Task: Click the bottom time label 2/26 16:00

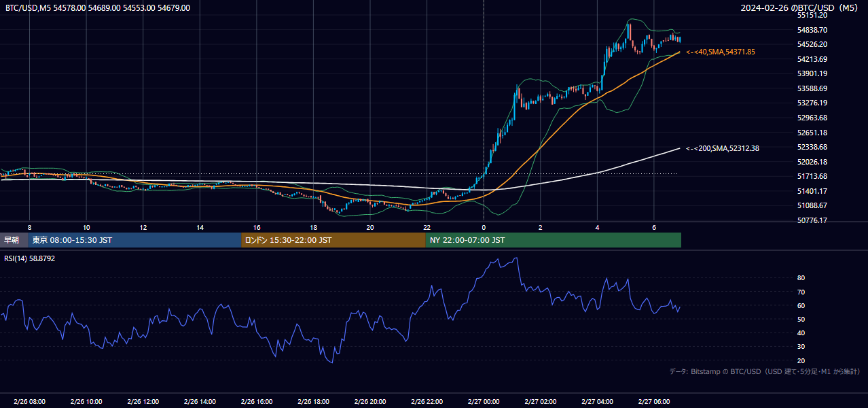Action: click(256, 402)
